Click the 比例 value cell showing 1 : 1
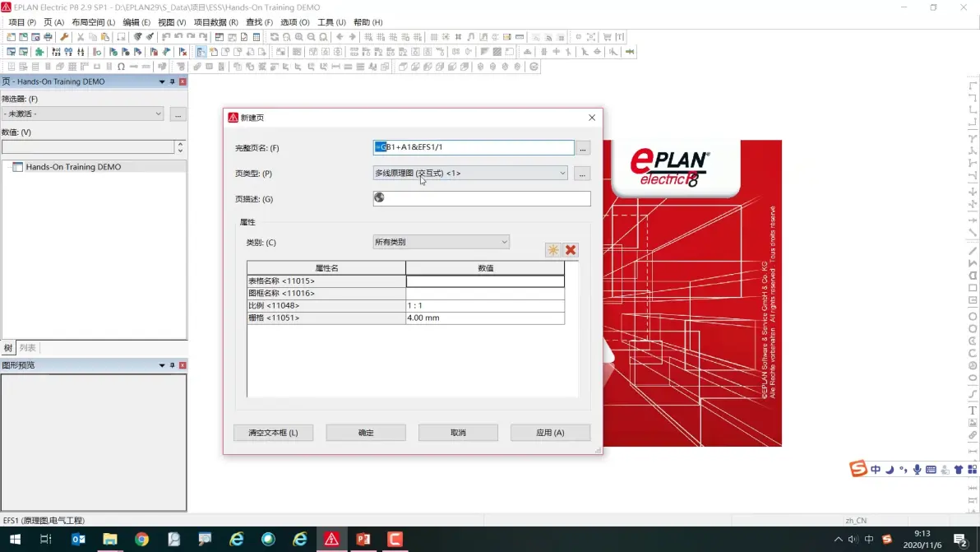Image resolution: width=980 pixels, height=552 pixels. [x=485, y=306]
